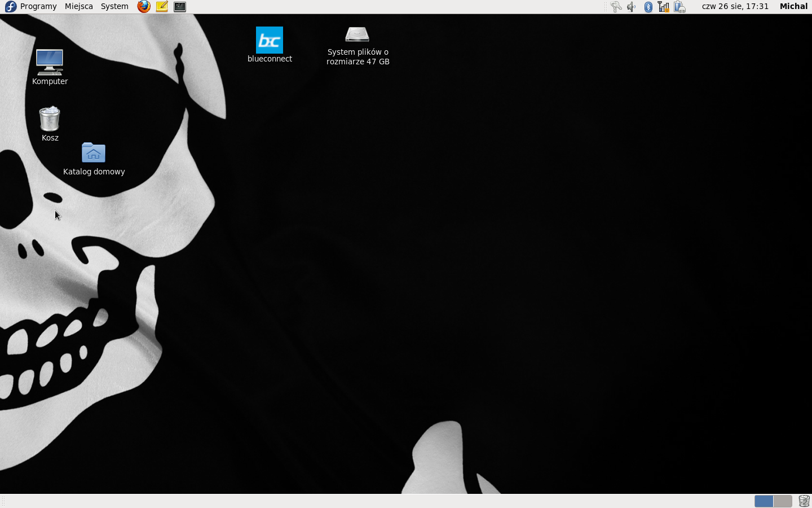Image resolution: width=812 pixels, height=508 pixels.
Task: Switch to the second grey workspace
Action: click(783, 501)
